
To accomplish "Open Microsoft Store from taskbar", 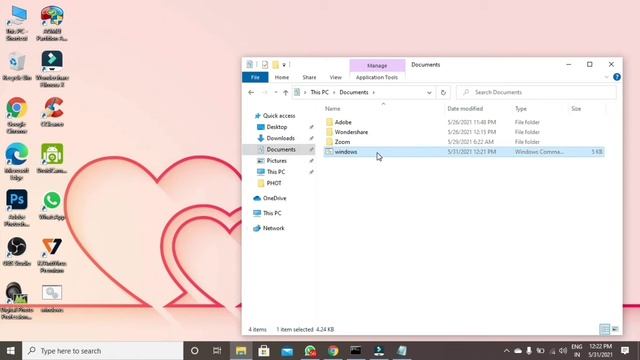I will point(264,351).
